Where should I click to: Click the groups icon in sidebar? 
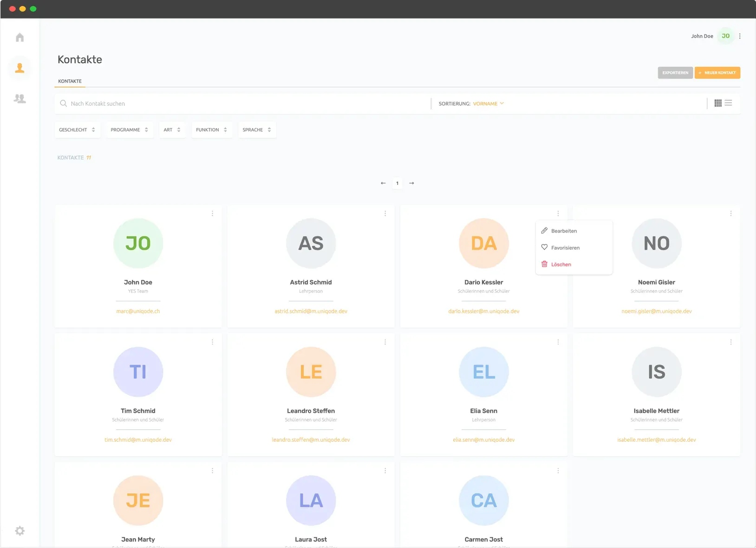tap(20, 98)
